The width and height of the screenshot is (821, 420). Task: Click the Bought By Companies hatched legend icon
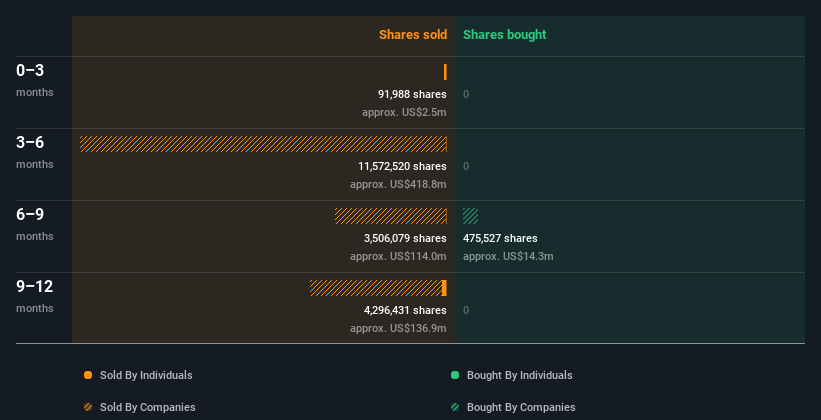(455, 407)
